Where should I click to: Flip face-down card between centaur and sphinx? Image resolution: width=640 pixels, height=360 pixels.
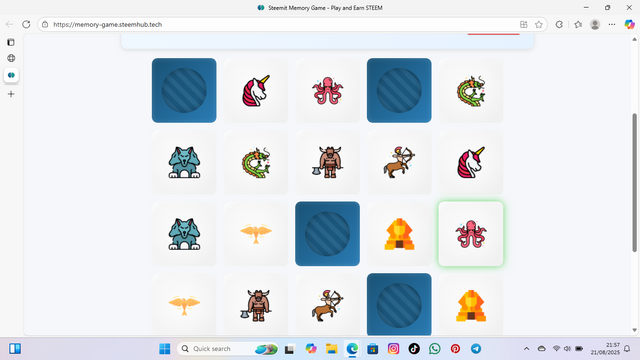(399, 304)
